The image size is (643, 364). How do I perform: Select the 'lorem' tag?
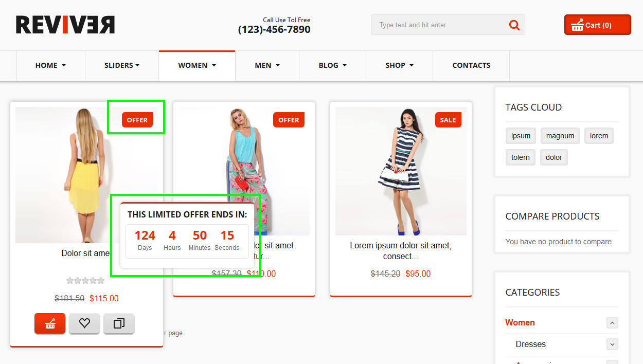pyautogui.click(x=599, y=136)
